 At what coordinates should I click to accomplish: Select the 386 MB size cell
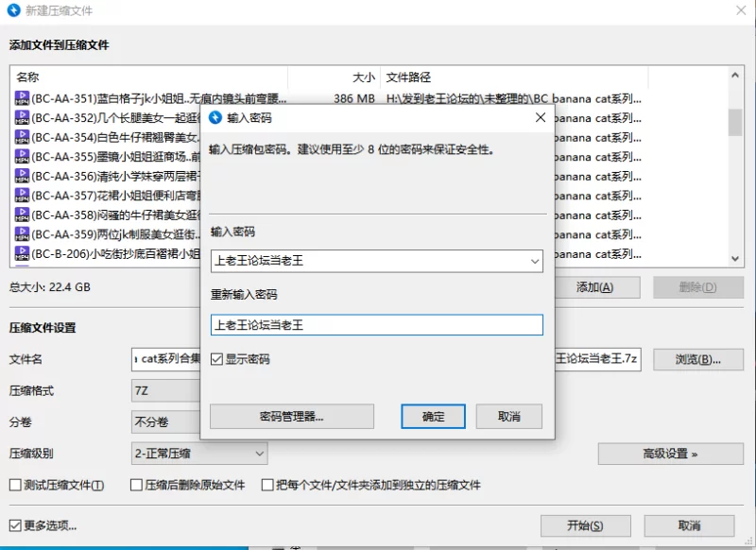[354, 99]
